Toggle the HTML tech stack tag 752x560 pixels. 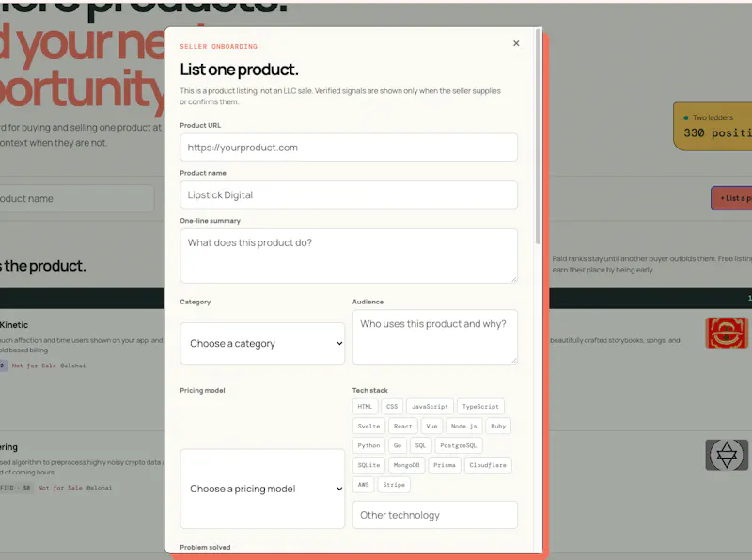(365, 406)
